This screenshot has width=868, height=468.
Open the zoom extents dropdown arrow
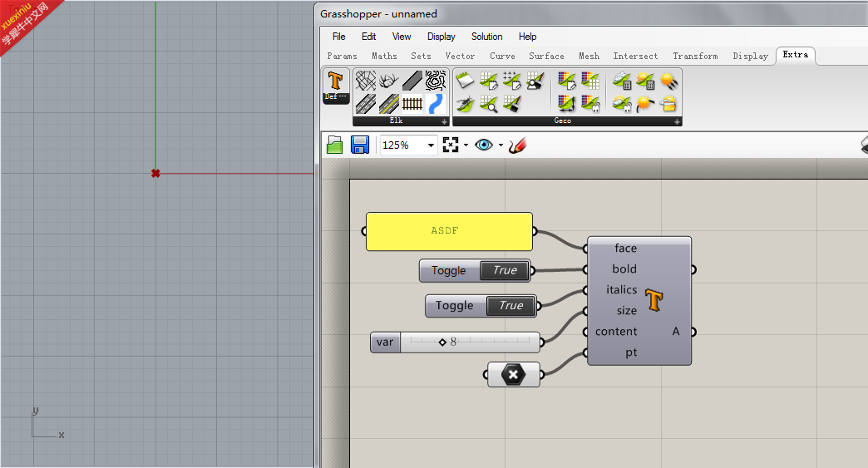tap(466, 145)
